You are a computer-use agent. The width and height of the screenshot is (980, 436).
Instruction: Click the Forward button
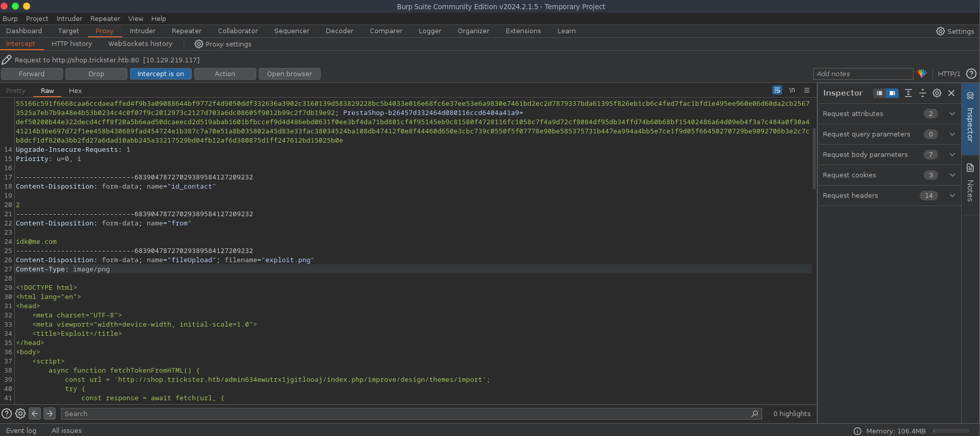coord(32,74)
